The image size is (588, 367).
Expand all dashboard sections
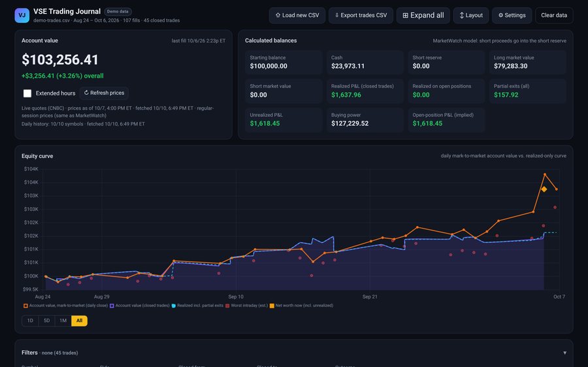423,16
